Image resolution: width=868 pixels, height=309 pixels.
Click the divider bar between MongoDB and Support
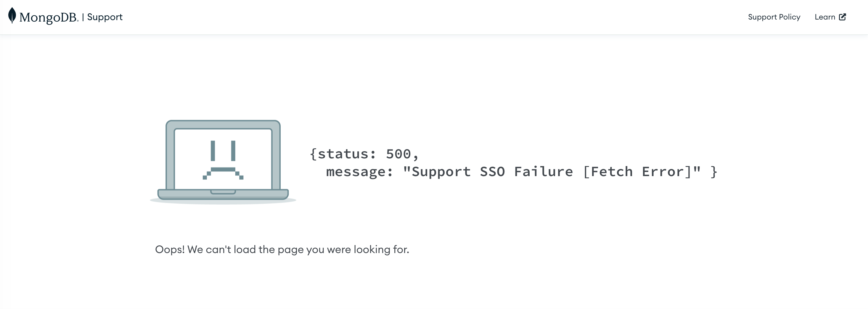(x=83, y=17)
